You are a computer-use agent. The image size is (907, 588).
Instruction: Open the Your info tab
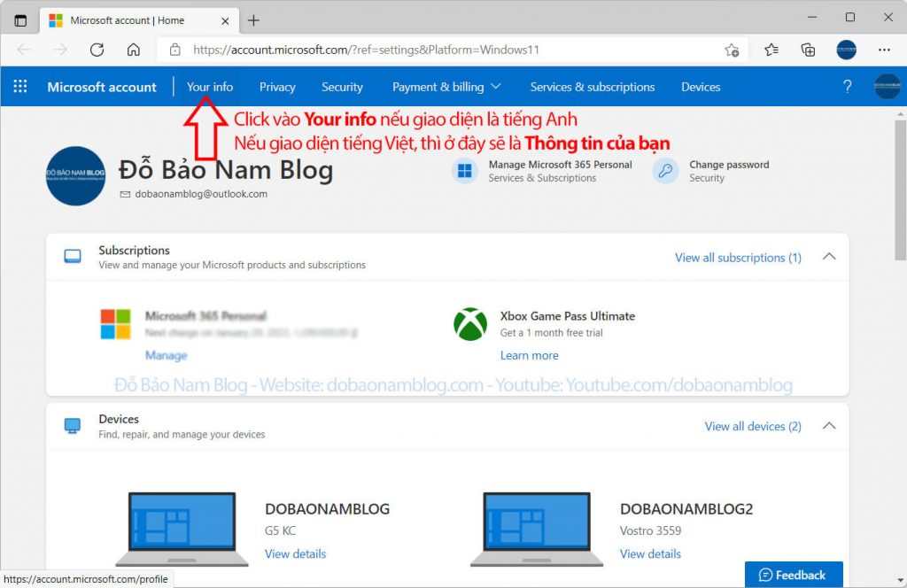click(209, 87)
